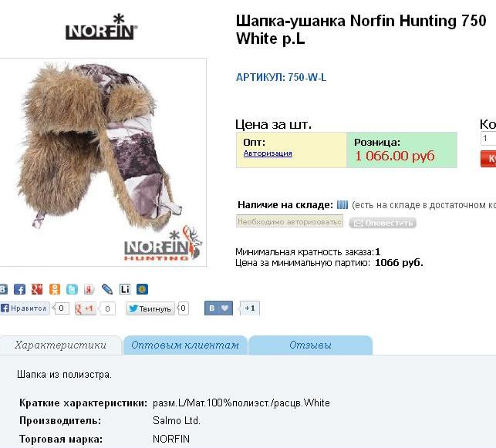The width and height of the screenshot is (496, 448).
Task: Share via Mail.ru @ icon
Action: (x=142, y=289)
